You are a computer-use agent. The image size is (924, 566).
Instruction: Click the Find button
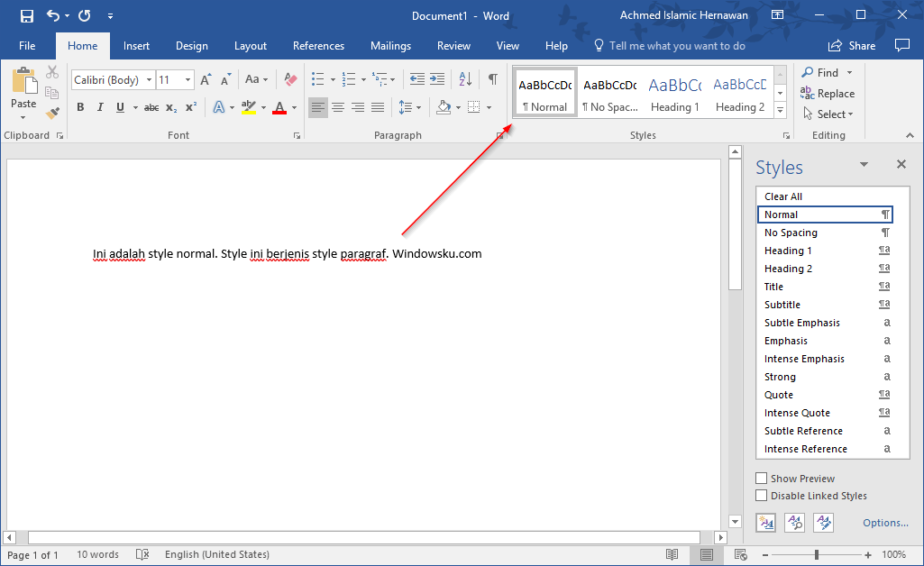828,72
